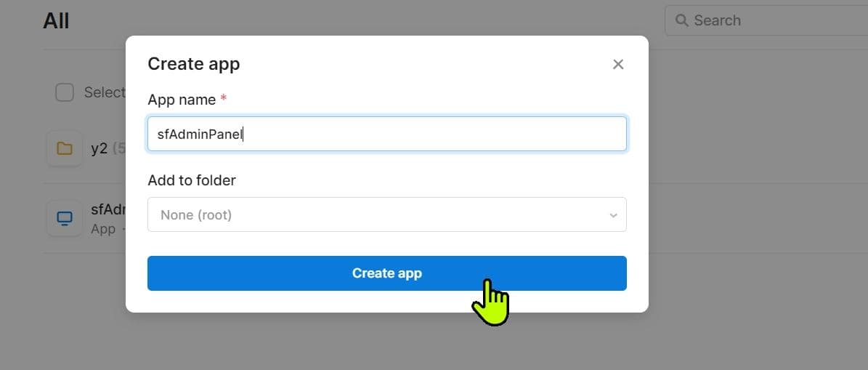Open the y2 folder name

pyautogui.click(x=99, y=148)
